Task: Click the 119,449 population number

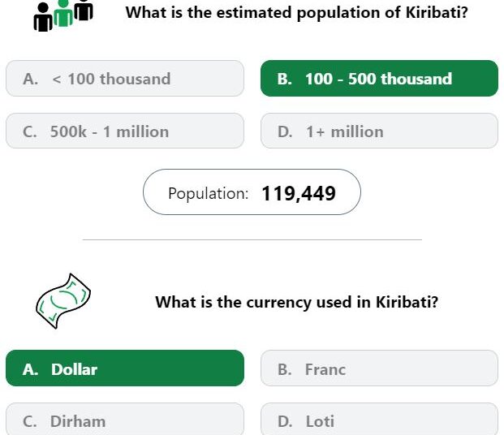Action: [x=299, y=193]
